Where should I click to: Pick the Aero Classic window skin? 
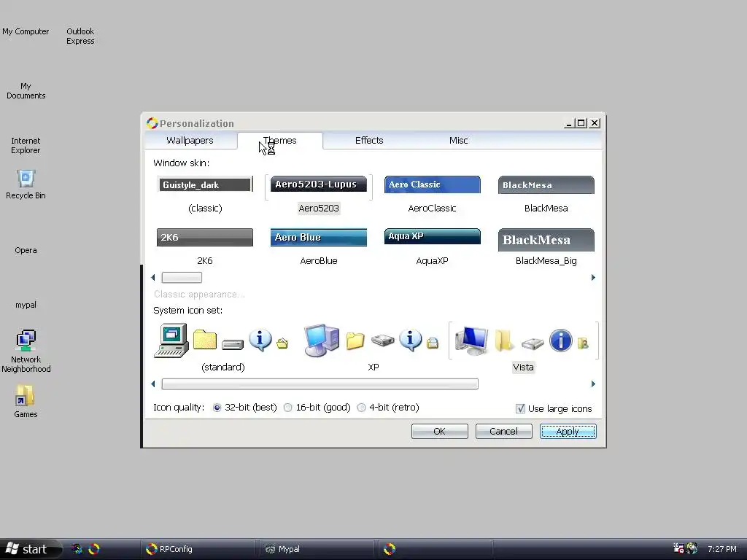point(432,184)
